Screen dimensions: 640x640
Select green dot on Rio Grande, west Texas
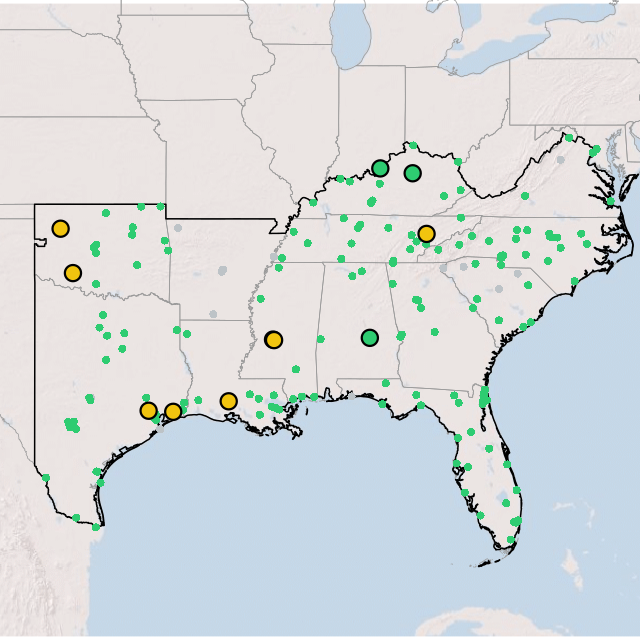coord(46,478)
